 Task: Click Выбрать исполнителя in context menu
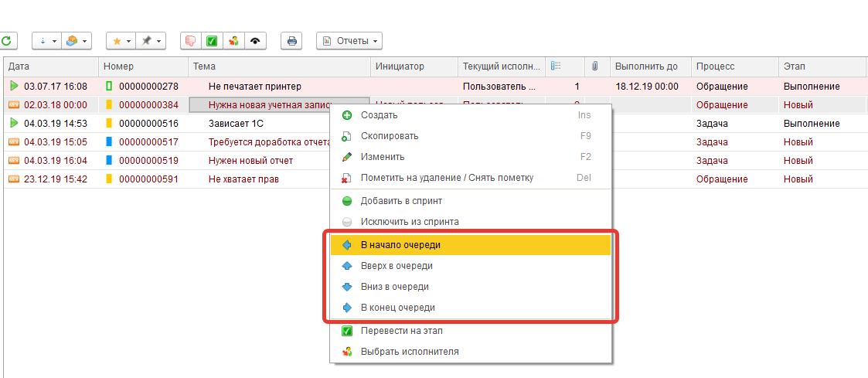(410, 352)
